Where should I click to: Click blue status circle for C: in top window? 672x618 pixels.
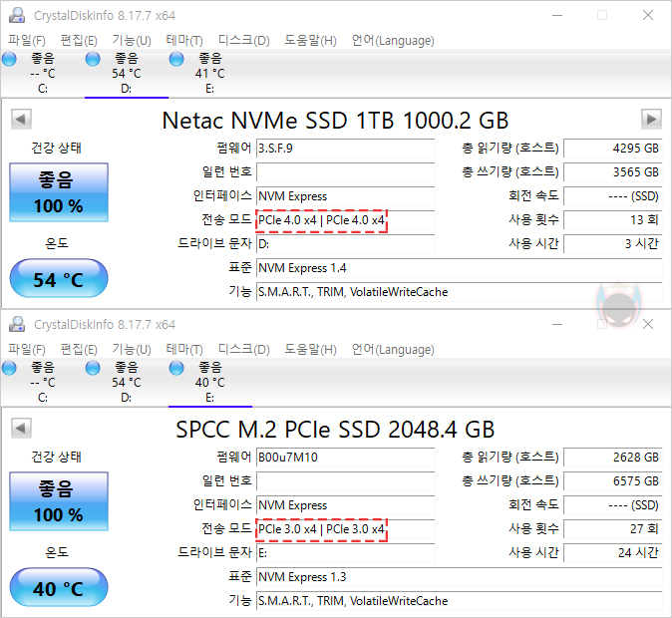click(x=9, y=59)
